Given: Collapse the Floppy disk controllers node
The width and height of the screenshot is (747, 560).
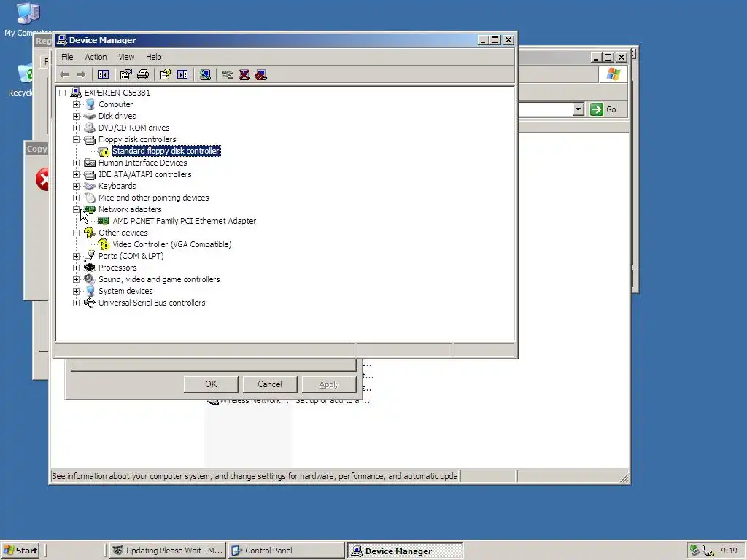Looking at the screenshot, I should [76, 139].
